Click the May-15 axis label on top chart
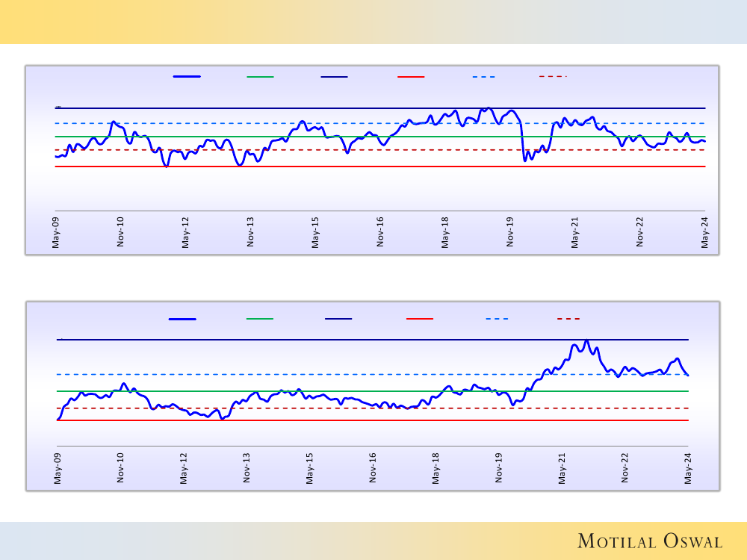747x560 pixels. [x=316, y=232]
